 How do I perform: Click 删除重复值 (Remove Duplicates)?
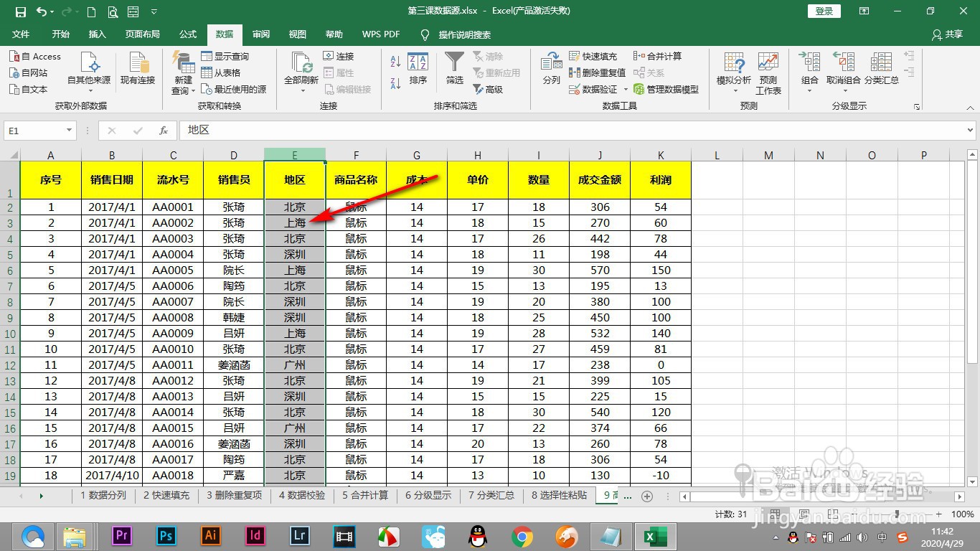(598, 72)
